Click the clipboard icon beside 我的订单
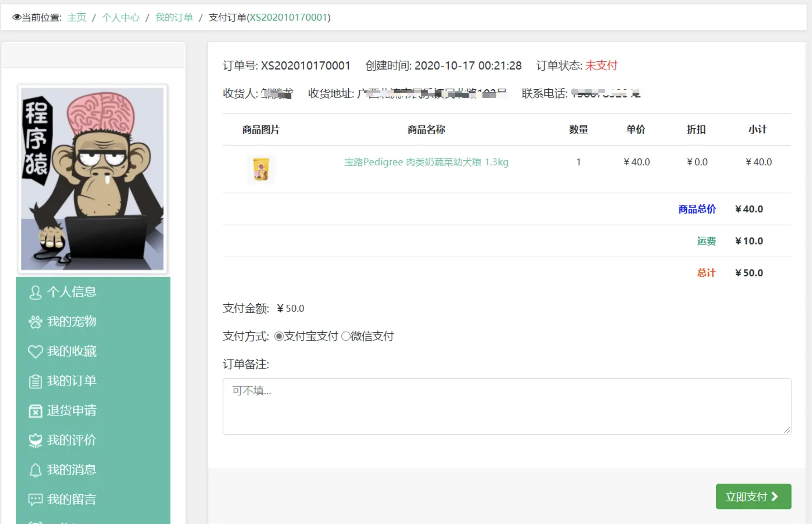Image resolution: width=812 pixels, height=524 pixels. pos(35,381)
